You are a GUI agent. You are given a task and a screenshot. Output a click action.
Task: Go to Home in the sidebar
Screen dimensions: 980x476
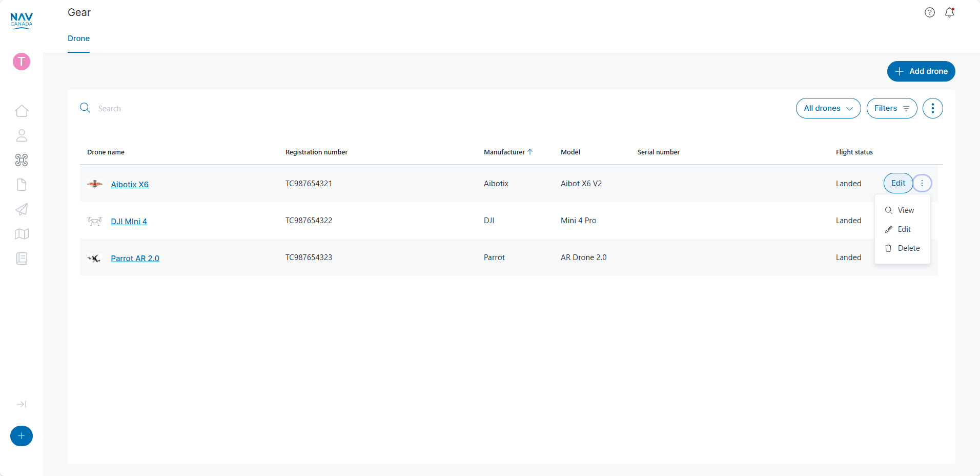tap(22, 111)
